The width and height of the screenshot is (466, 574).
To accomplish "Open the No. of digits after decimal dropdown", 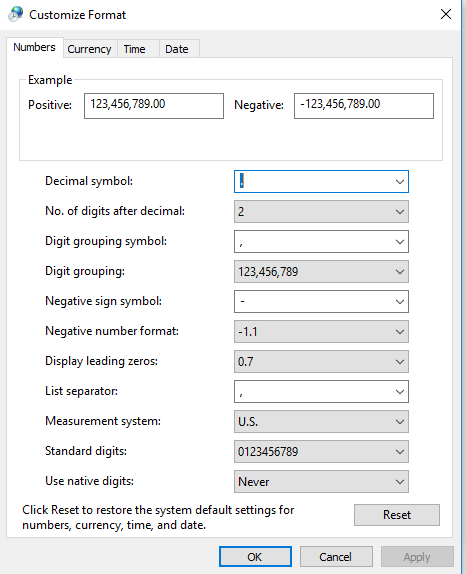I will [x=321, y=212].
